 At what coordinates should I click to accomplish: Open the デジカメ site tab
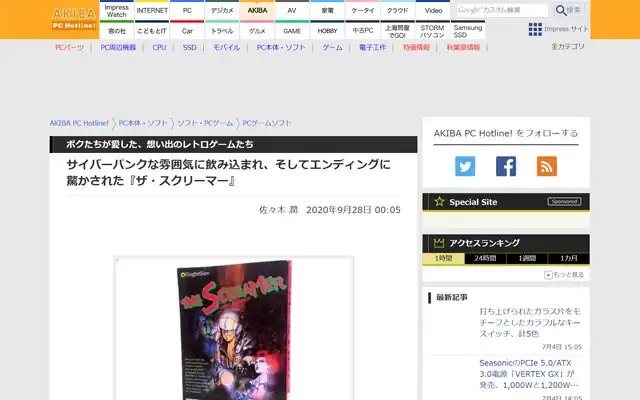222,11
